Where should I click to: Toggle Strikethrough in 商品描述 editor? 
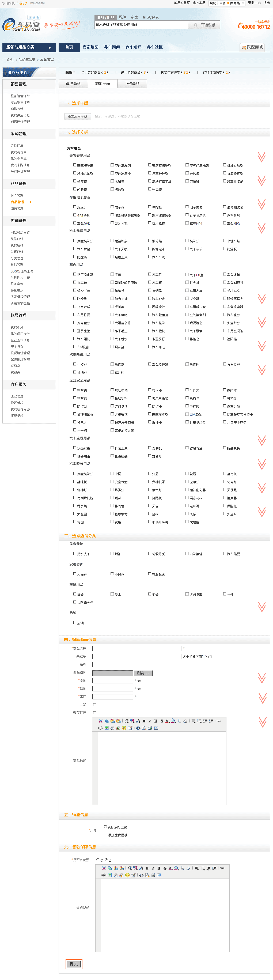[x=162, y=721]
